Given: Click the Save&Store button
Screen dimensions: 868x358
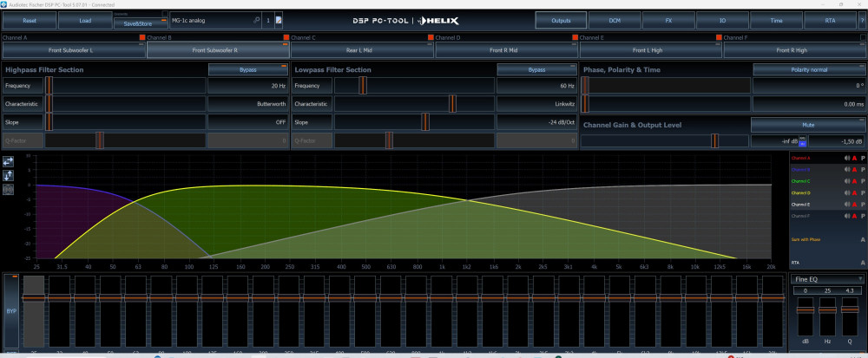Looking at the screenshot, I should (x=141, y=23).
